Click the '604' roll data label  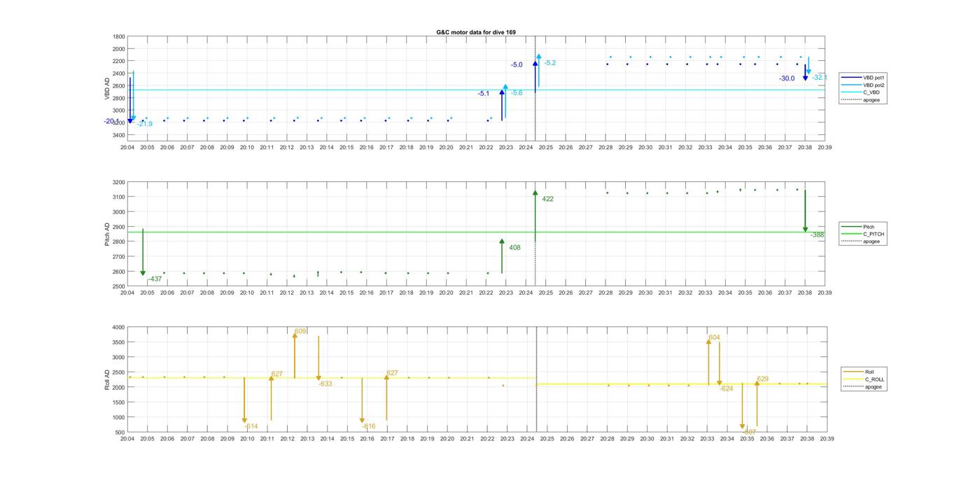pos(714,337)
